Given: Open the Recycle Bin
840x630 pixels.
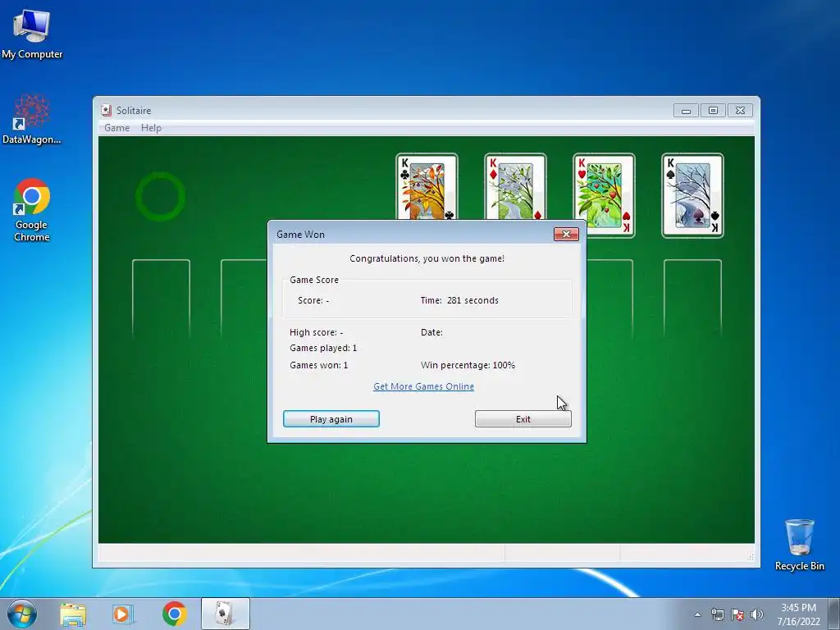Looking at the screenshot, I should click(x=799, y=545).
